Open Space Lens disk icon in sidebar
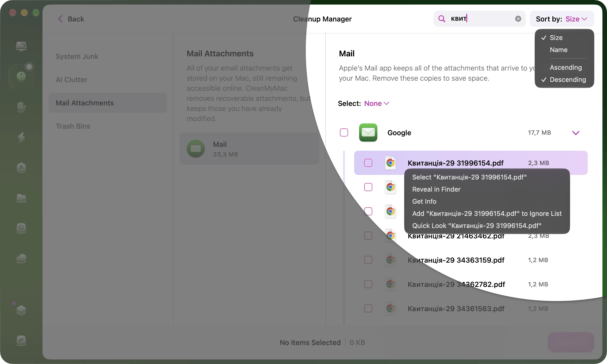Image resolution: width=607 pixels, height=364 pixels. coord(21,228)
